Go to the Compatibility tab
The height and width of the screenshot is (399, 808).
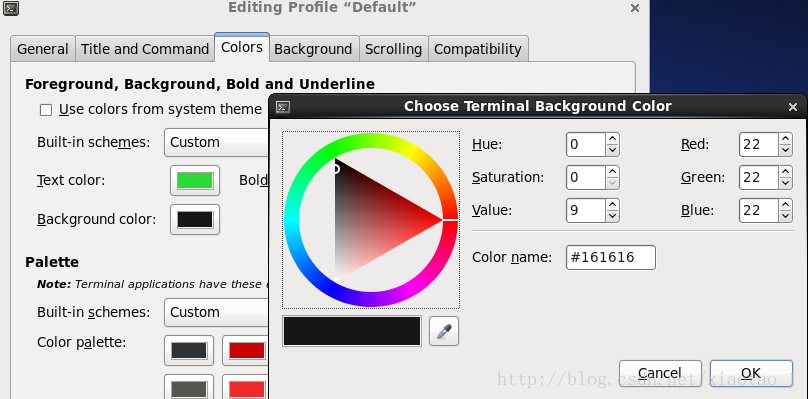(478, 49)
